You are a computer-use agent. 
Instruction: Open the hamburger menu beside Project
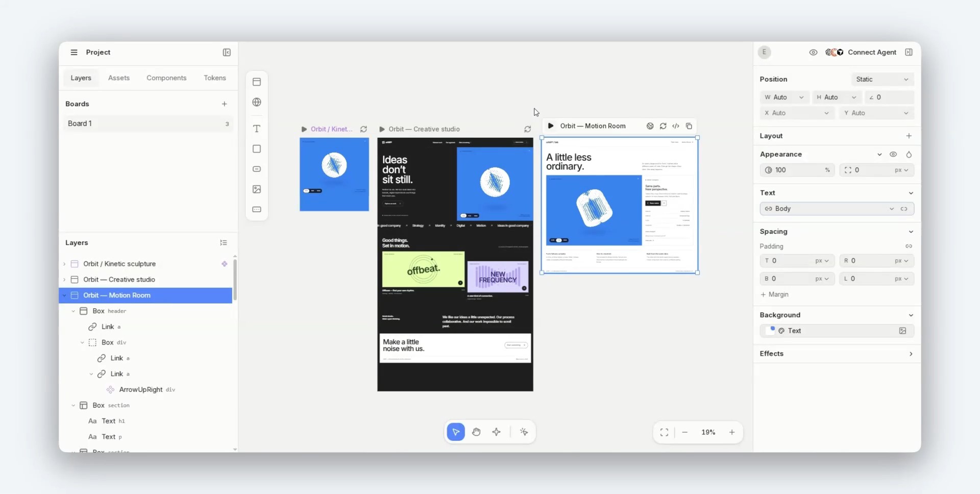pos(74,53)
